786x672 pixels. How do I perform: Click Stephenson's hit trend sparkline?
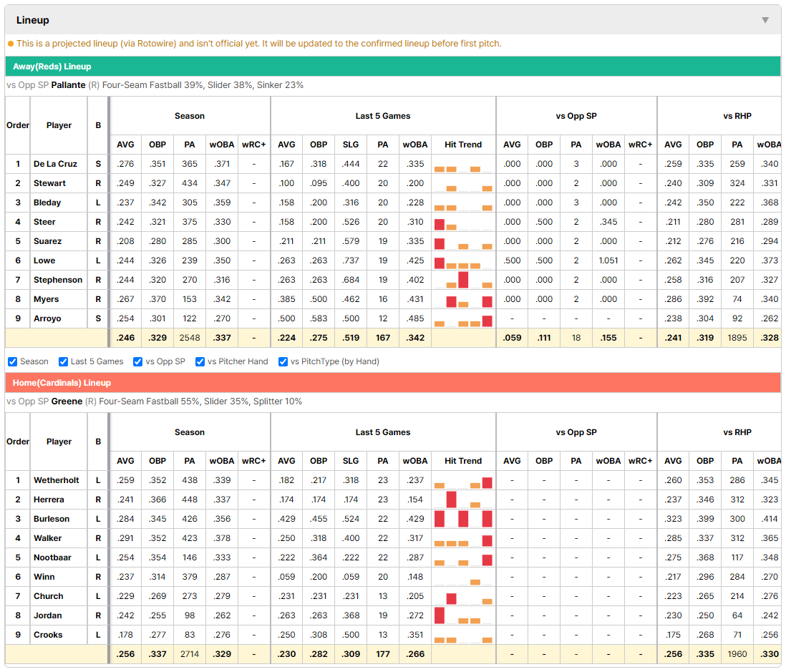462,280
